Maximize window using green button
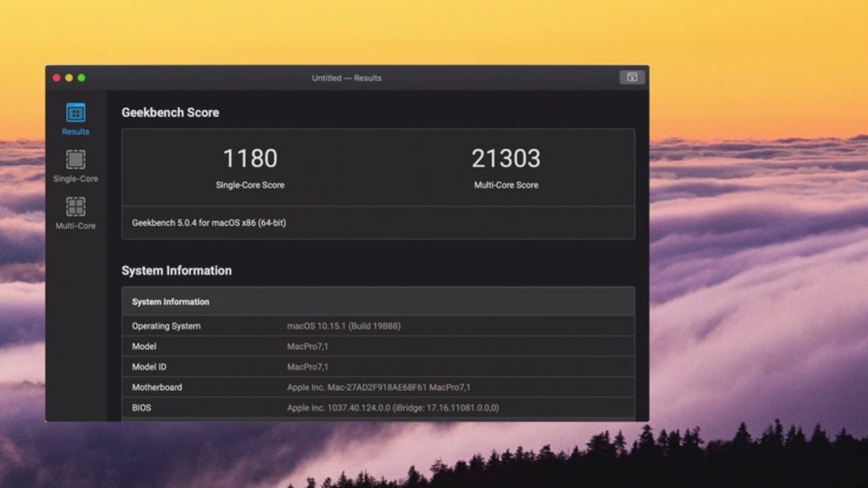This screenshot has width=868, height=488. (81, 78)
